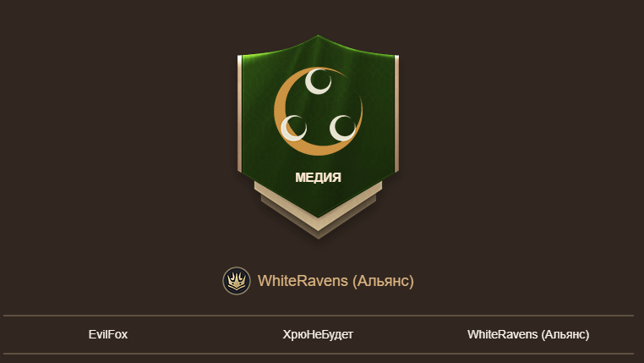The height and width of the screenshot is (363, 644).
Task: Click white WhiteRavens (Альянс) text in row
Action: click(x=528, y=334)
